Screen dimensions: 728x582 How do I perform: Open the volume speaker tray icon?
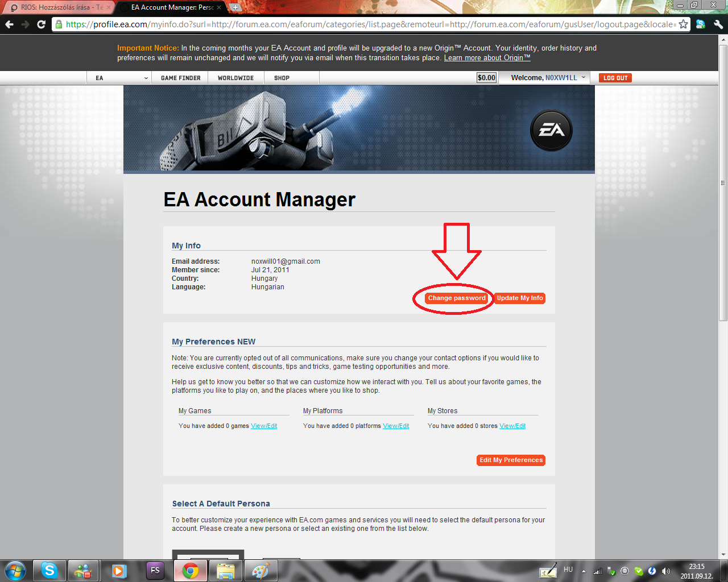pyautogui.click(x=666, y=571)
